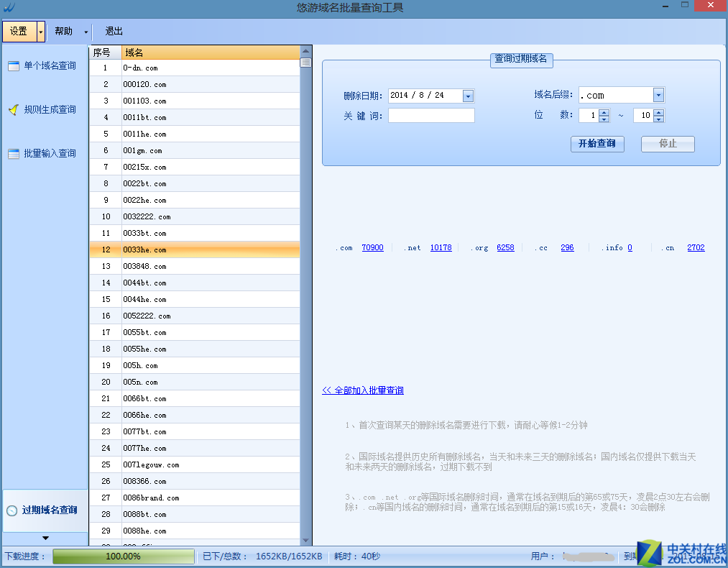This screenshot has width=728, height=568.
Task: Select row 005n.com
Action: click(195, 383)
